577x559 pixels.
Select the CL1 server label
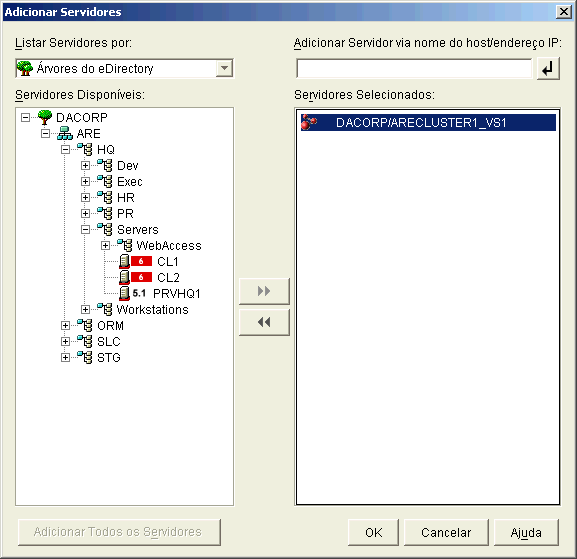167,262
